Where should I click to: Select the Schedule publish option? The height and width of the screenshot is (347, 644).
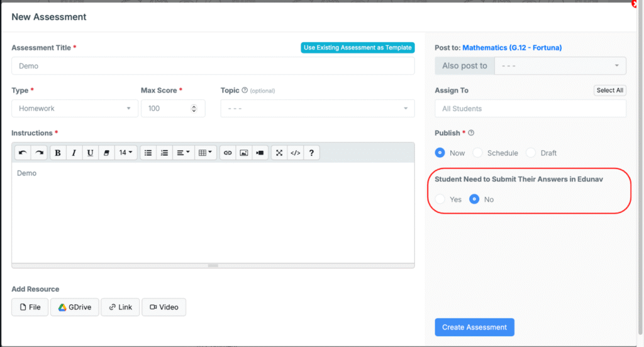[478, 153]
